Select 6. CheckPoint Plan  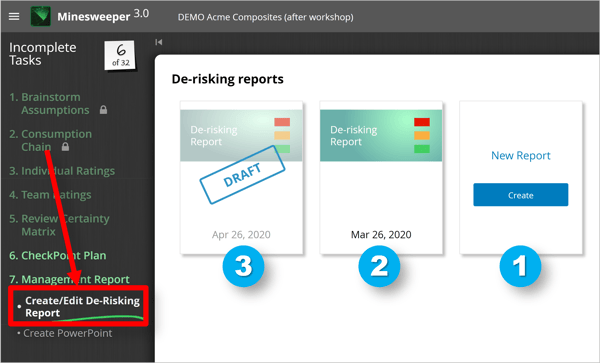pyautogui.click(x=58, y=255)
